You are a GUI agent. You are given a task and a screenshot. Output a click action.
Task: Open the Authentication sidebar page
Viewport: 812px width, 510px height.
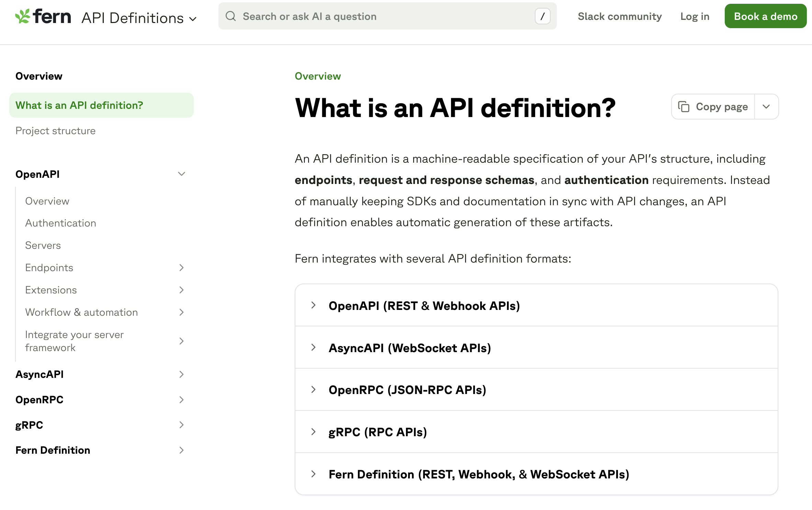pyautogui.click(x=61, y=223)
